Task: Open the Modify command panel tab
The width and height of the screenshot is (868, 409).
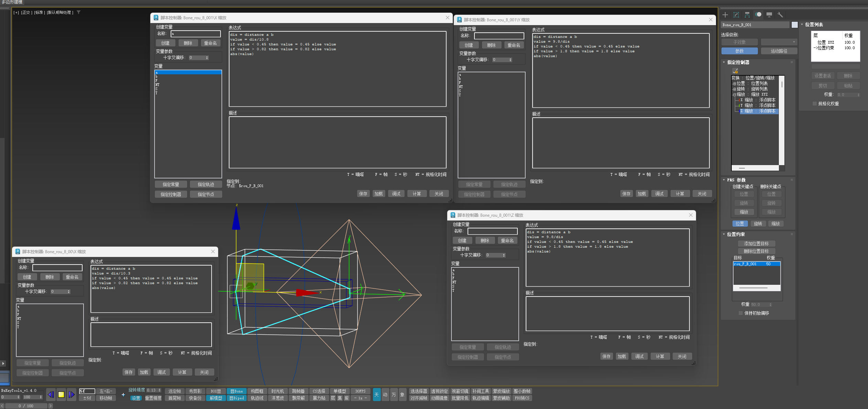Action: tap(736, 15)
